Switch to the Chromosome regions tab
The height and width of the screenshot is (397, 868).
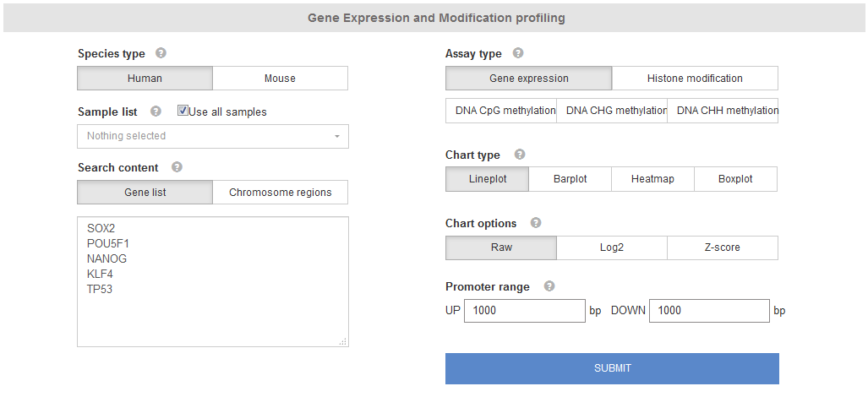tap(280, 193)
